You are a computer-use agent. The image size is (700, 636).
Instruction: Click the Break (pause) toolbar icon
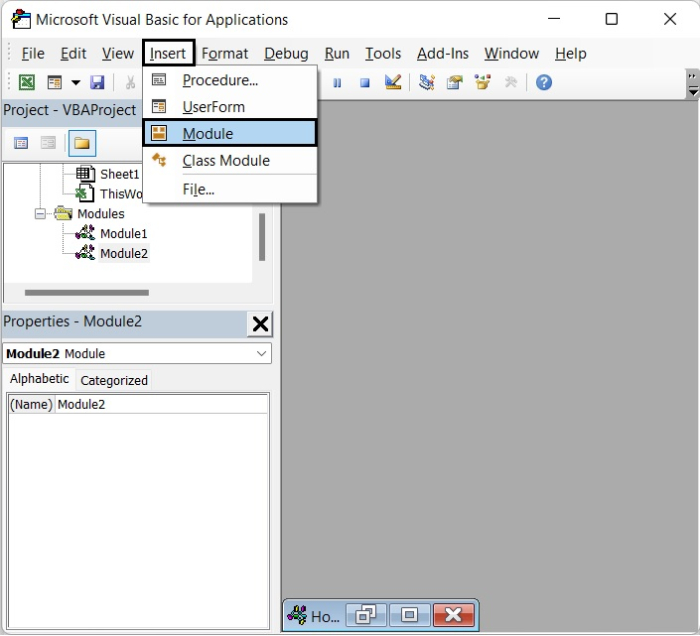(337, 83)
